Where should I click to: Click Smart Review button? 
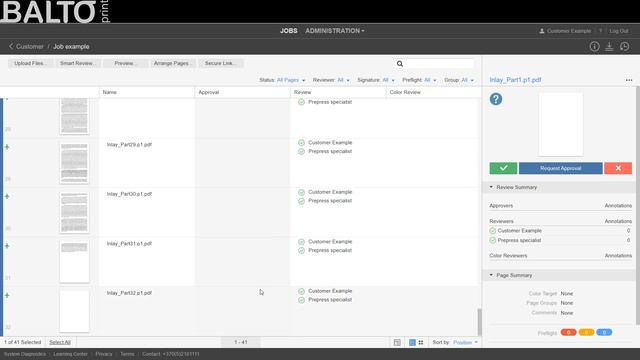(x=78, y=63)
